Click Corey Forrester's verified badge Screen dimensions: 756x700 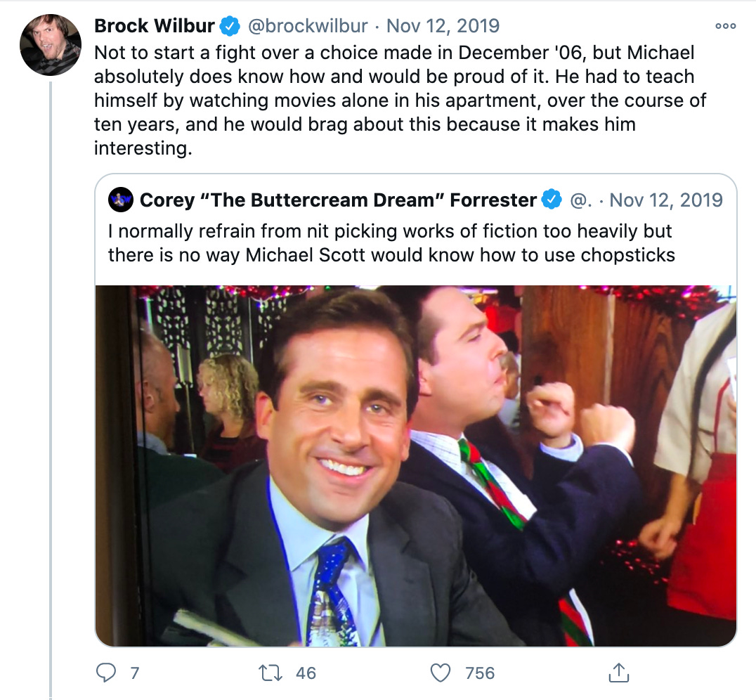tap(552, 200)
